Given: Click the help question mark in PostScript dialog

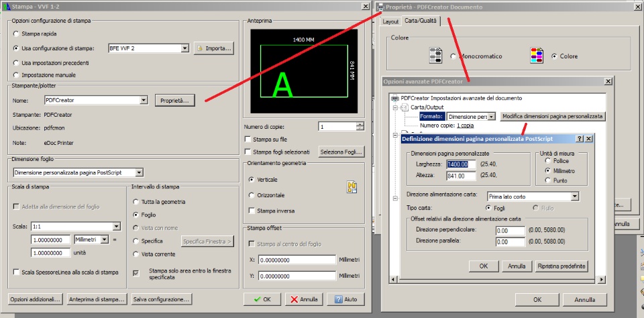Looking at the screenshot, I should coord(580,139).
